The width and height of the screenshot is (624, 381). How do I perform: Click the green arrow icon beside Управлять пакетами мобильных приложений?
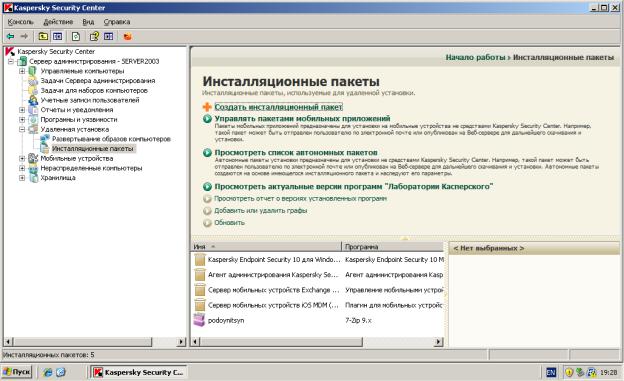(207, 119)
